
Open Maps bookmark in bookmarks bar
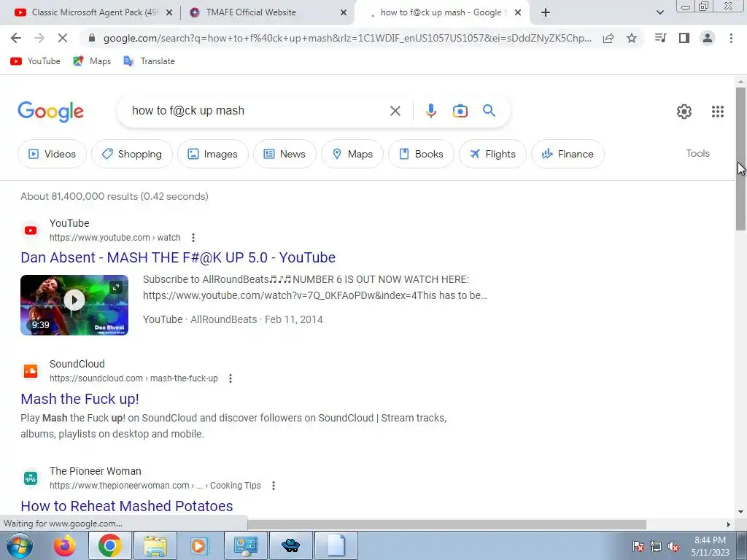click(x=92, y=61)
